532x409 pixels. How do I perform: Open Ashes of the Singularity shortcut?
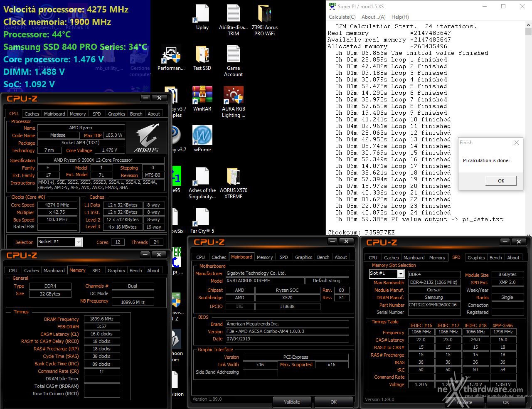coord(202,183)
